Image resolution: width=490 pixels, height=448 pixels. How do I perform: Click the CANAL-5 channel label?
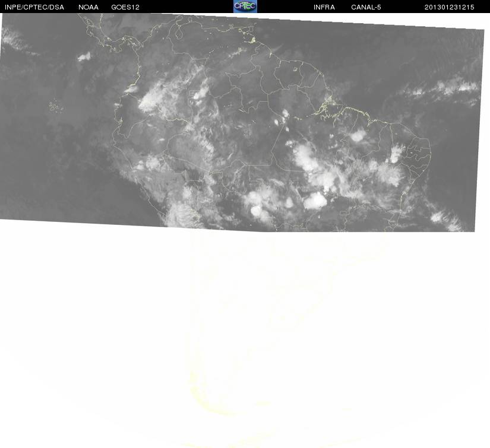[366, 7]
